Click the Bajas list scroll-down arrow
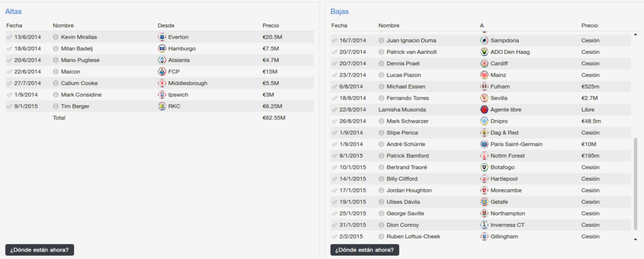Image resolution: width=644 pixels, height=259 pixels. (x=636, y=240)
